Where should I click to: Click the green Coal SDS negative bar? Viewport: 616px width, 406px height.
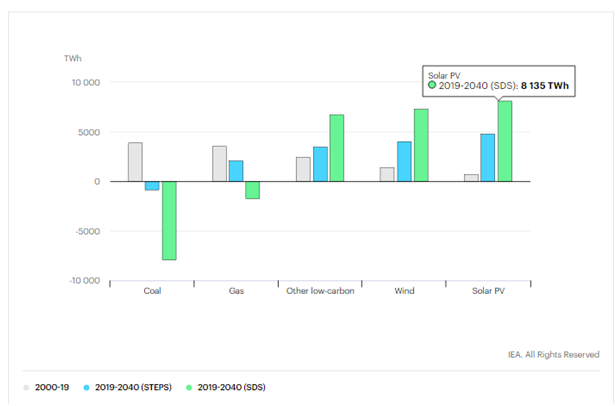(169, 220)
